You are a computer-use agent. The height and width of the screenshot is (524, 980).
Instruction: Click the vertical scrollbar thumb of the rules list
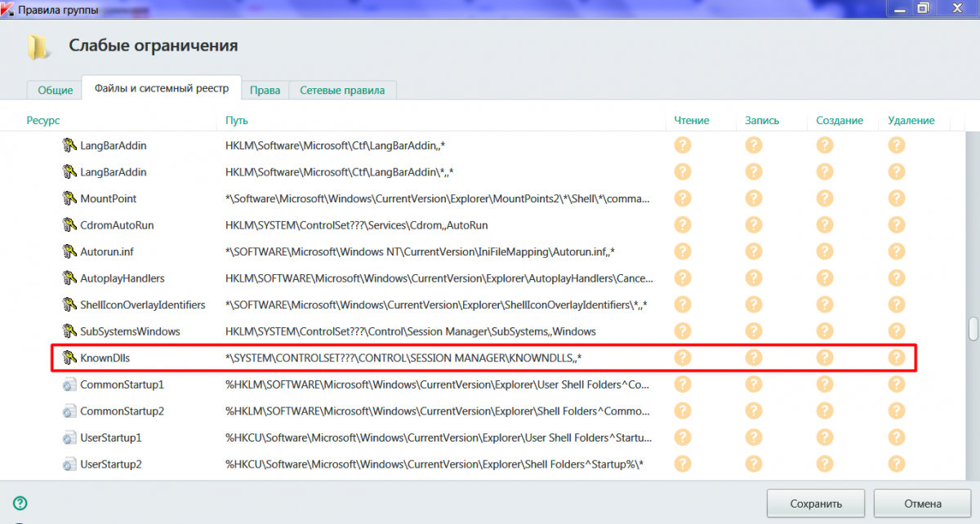(973, 329)
